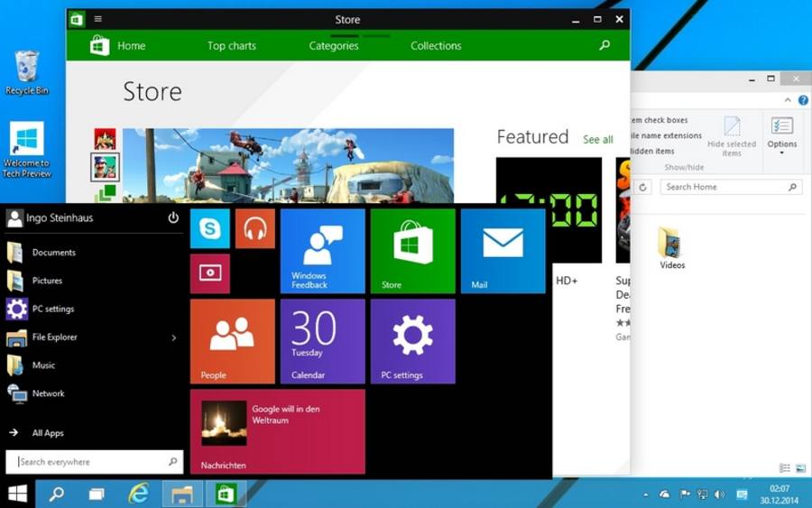Open the Mail tile
Image resolution: width=812 pixels, height=508 pixels.
pyautogui.click(x=503, y=251)
